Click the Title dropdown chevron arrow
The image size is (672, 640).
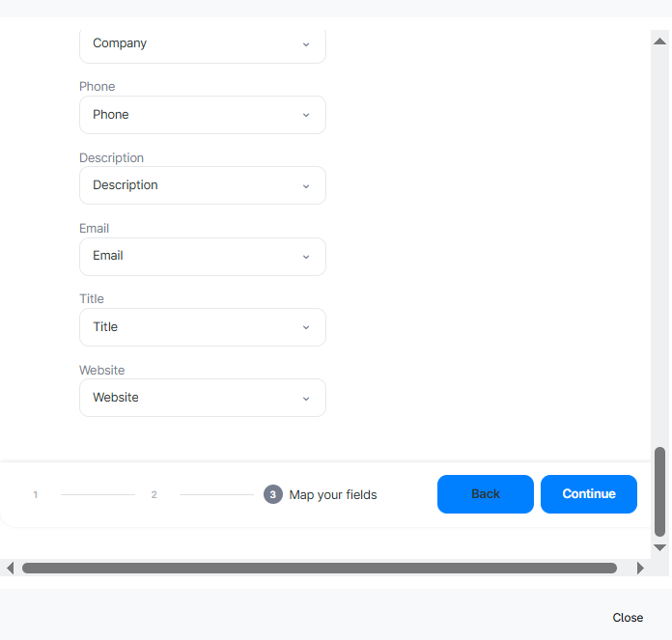coord(306,328)
